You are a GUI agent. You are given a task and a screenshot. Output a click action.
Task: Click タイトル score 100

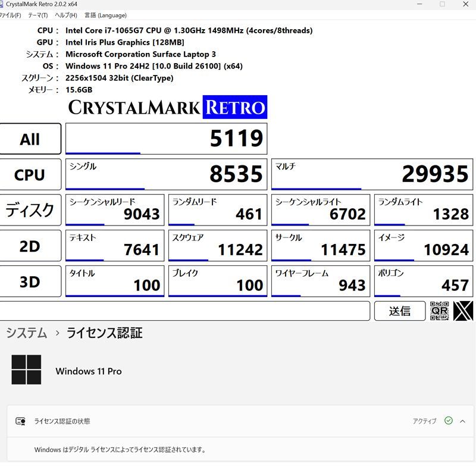click(x=115, y=281)
